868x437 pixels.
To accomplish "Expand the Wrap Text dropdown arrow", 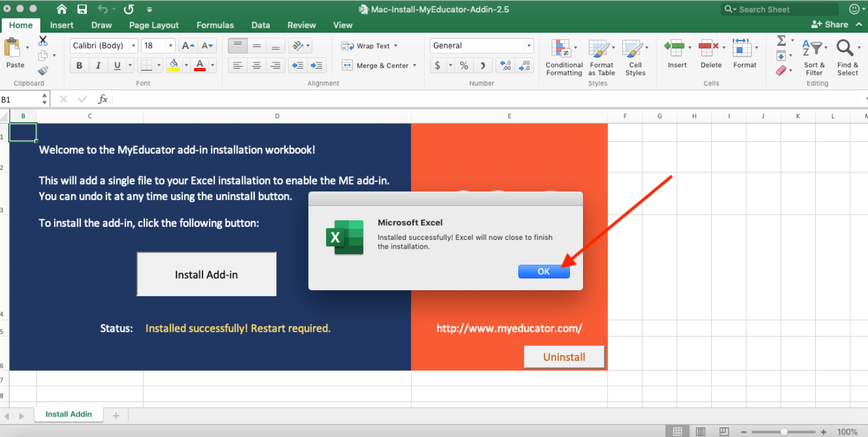I will pos(396,46).
